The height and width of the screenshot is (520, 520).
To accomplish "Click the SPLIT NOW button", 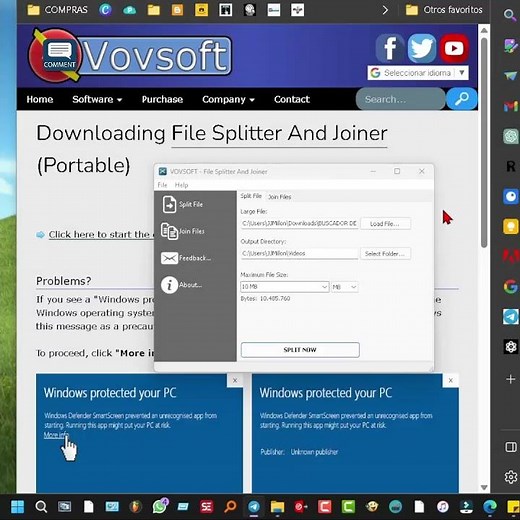I will point(300,350).
